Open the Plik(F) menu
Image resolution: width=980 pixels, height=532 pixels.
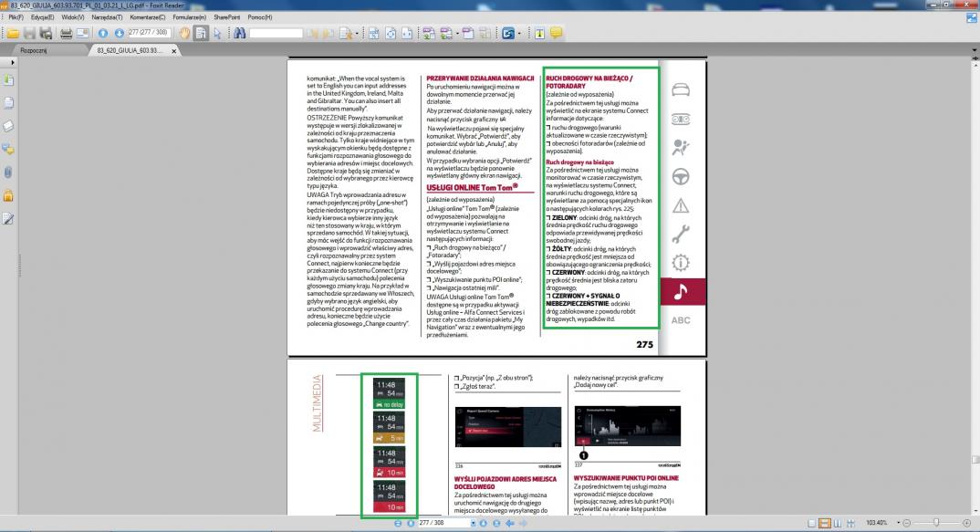16,17
